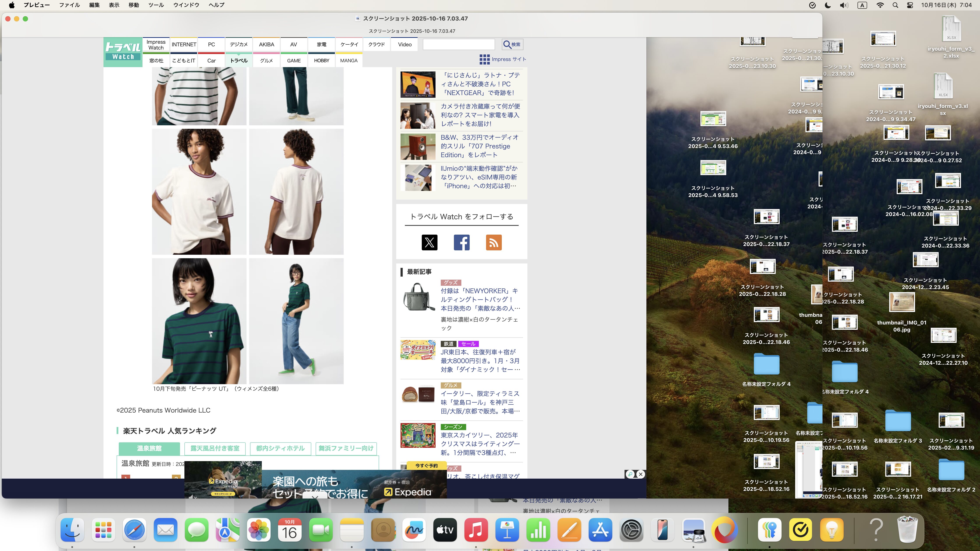
Task: Open the ツール menu
Action: click(x=156, y=5)
